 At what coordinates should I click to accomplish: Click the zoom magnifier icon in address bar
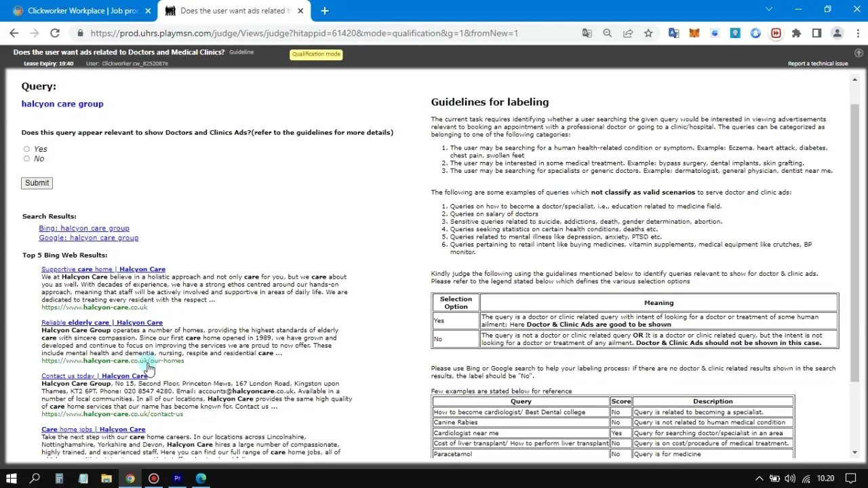pos(607,33)
